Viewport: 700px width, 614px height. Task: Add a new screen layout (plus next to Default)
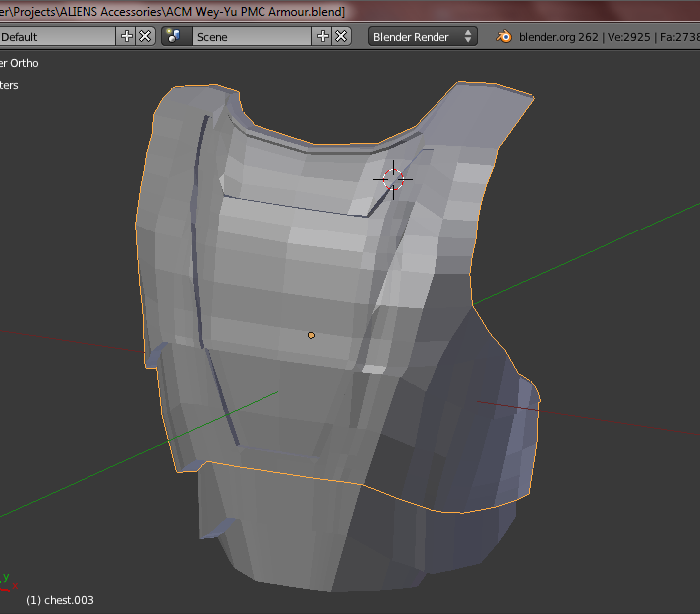pos(126,36)
